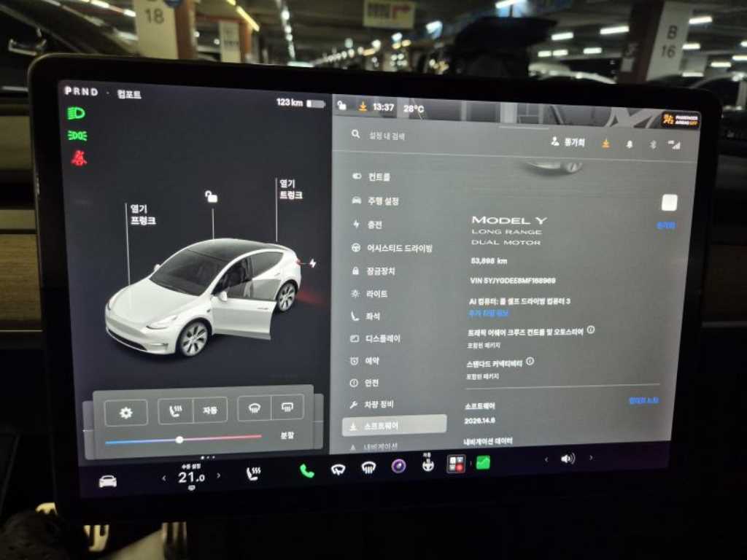
Task: Open the green chart app icon
Action: point(483,462)
